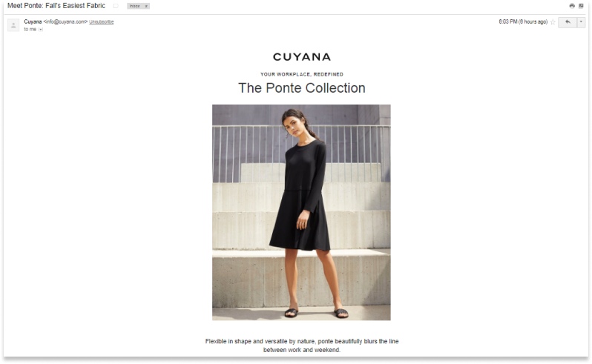Click the sender's profile avatar

[13, 25]
